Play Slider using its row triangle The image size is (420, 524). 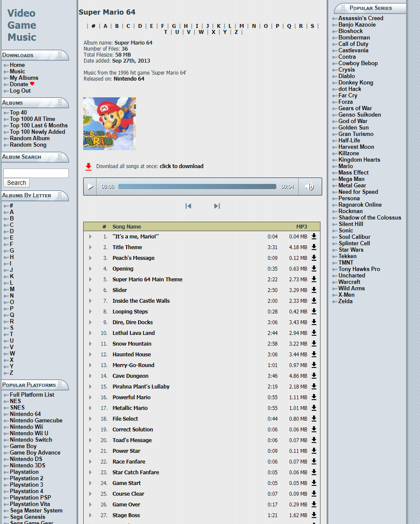click(90, 290)
